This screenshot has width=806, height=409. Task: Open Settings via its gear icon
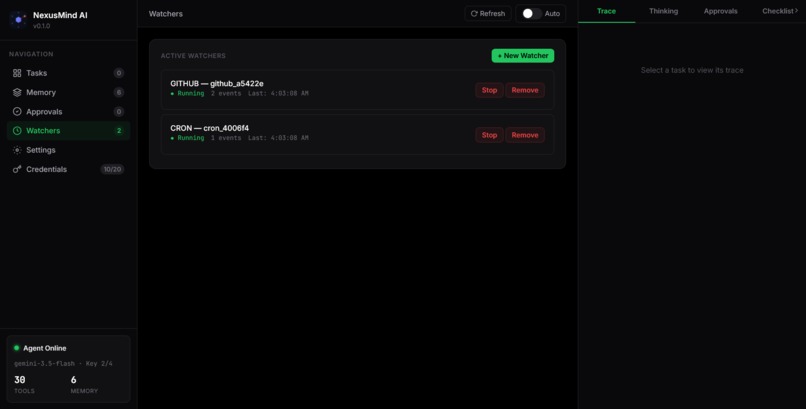[x=17, y=150]
